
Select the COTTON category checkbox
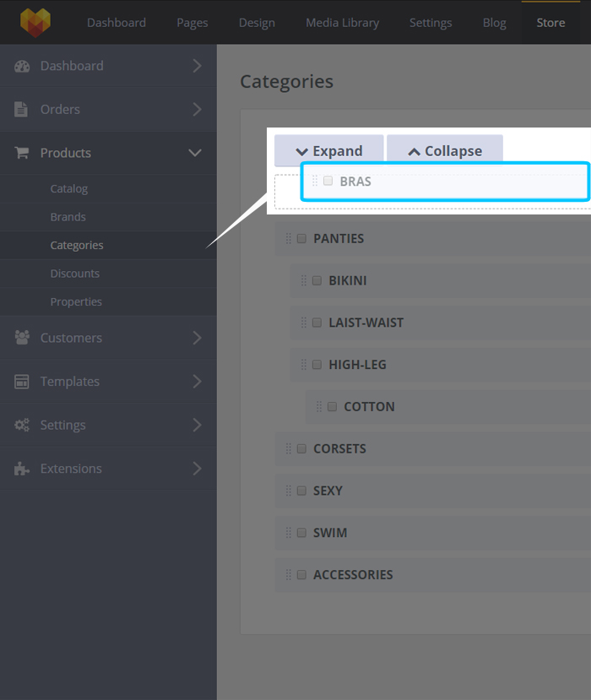[x=332, y=406]
